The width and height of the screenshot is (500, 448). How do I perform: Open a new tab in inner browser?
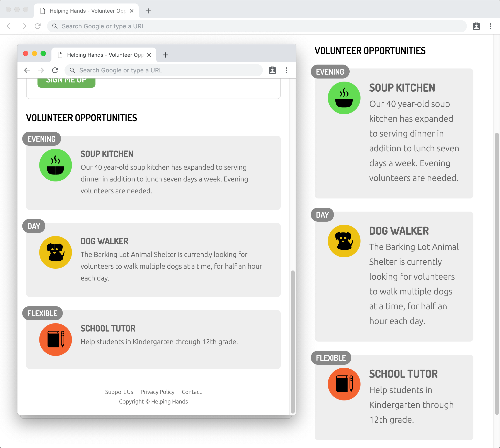tap(165, 55)
